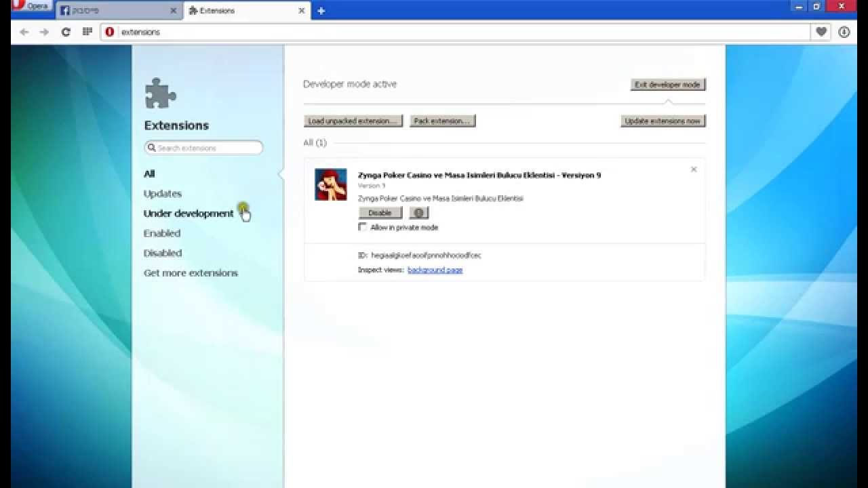868x488 pixels.
Task: Click the round icon button beside Disable
Action: pyautogui.click(x=418, y=213)
